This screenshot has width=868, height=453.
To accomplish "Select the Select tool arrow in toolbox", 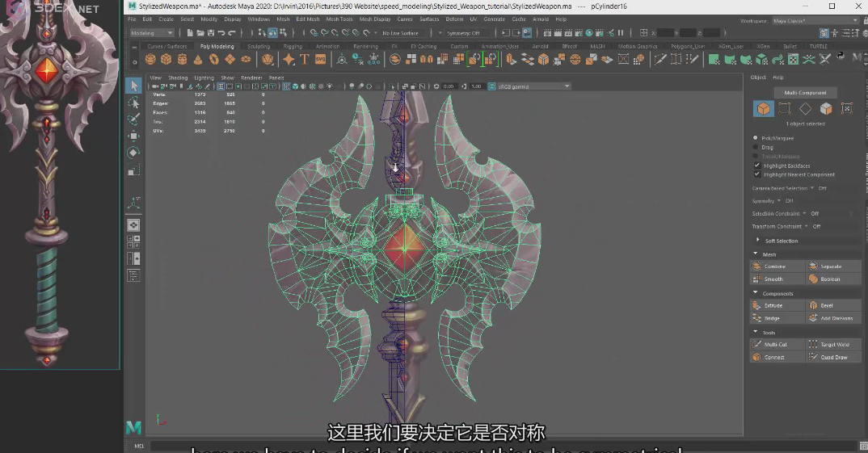I will (x=133, y=85).
